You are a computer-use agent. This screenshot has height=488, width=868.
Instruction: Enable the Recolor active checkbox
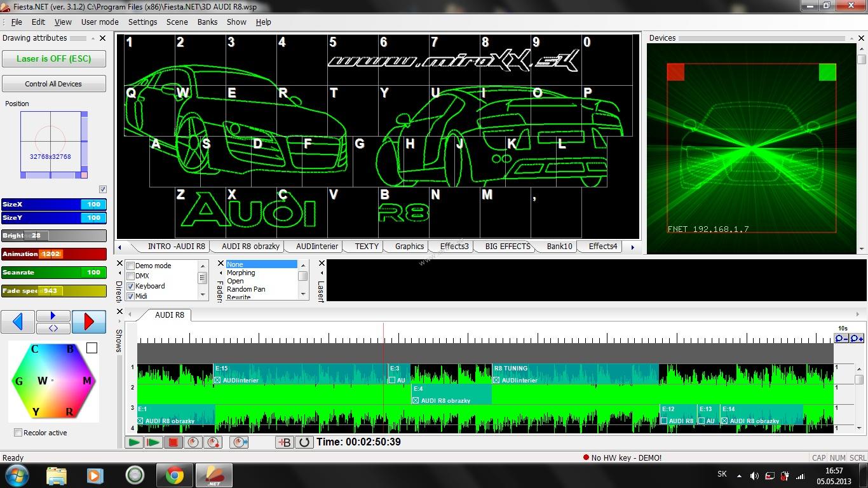(18, 433)
